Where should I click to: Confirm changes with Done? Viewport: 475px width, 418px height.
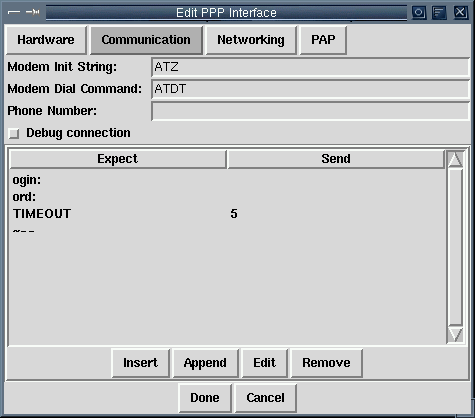coord(205,398)
